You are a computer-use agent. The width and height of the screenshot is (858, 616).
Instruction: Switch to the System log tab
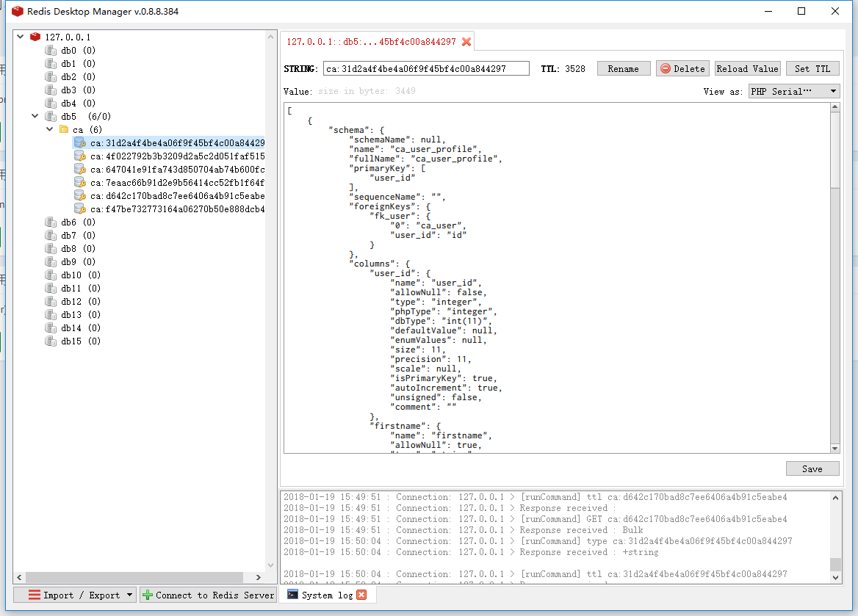click(x=320, y=595)
